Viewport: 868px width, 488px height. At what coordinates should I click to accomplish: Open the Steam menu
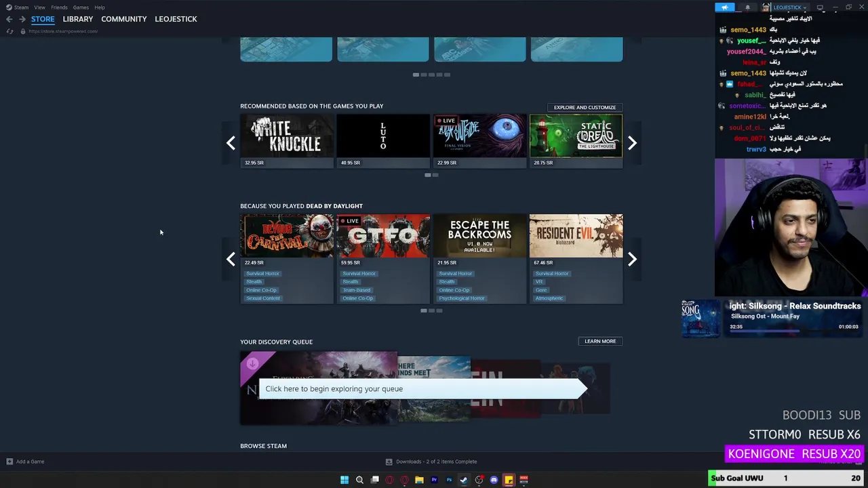pos(21,7)
